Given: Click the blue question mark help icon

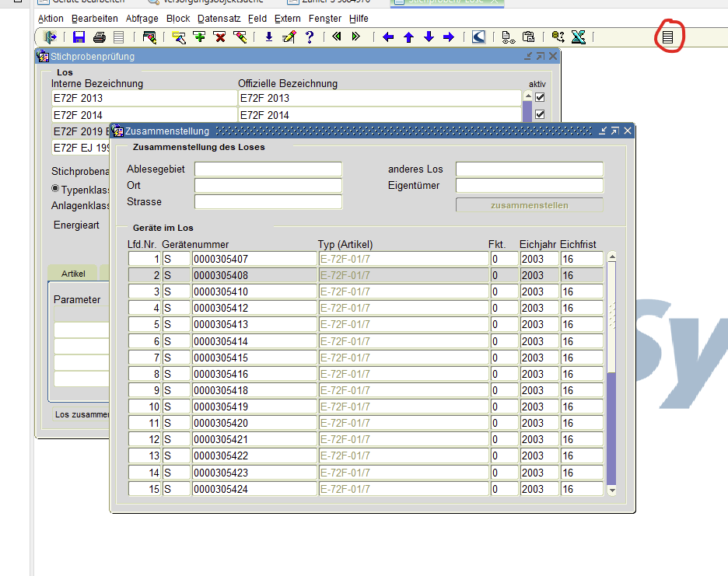Looking at the screenshot, I should point(309,37).
